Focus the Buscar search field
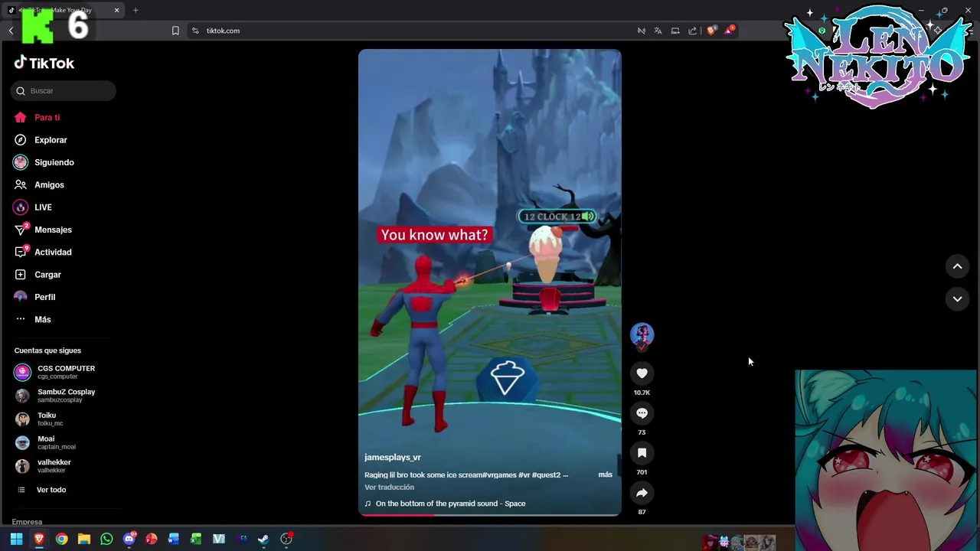The image size is (980, 551). click(64, 91)
